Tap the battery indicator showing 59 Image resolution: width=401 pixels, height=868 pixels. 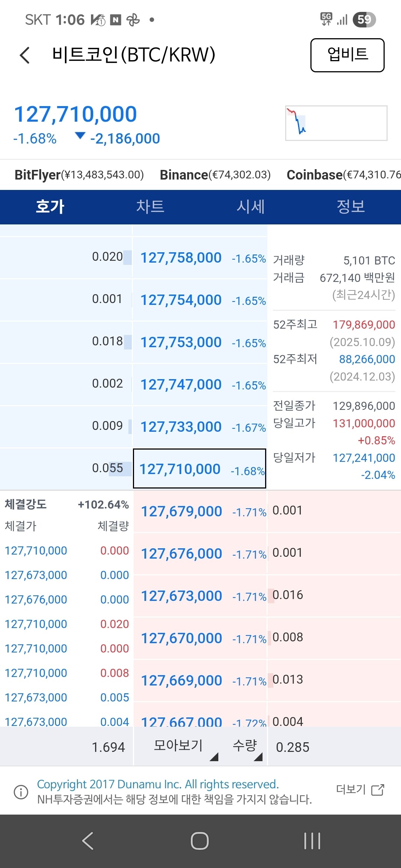coord(364,19)
